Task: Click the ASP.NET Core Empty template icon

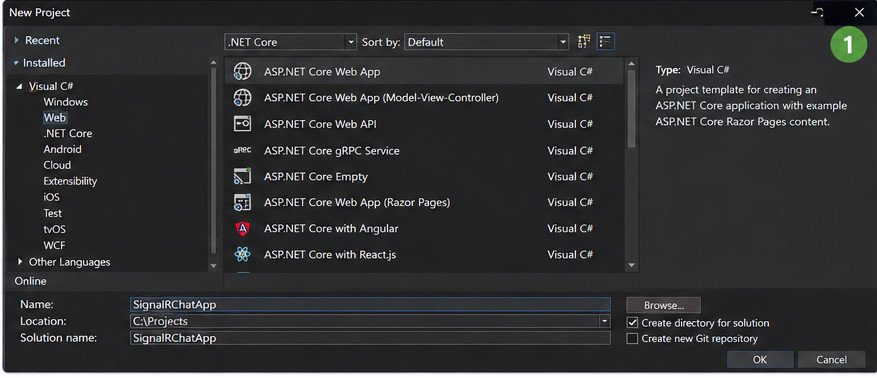Action: [242, 176]
